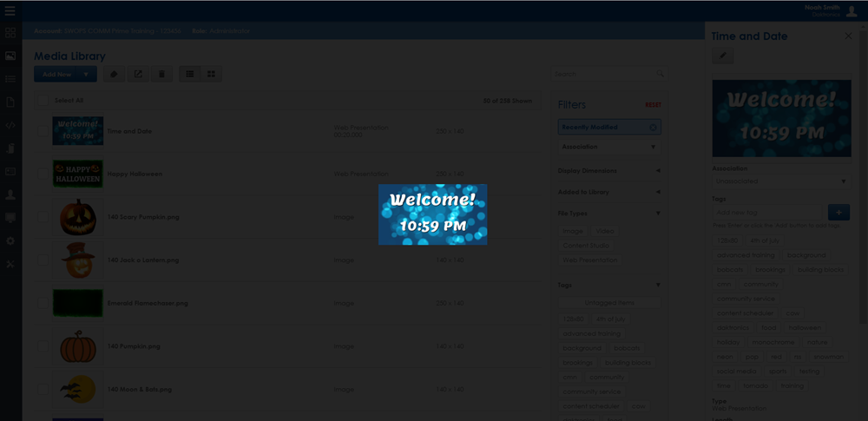Open the code brackets icon in sidebar
Image resolution: width=868 pixels, height=421 pixels.
(10, 125)
